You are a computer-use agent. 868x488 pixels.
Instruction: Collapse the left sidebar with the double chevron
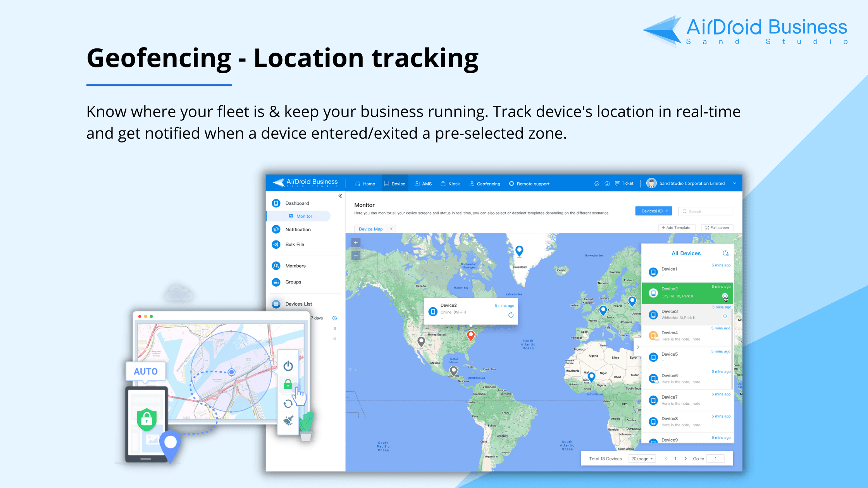pos(340,196)
